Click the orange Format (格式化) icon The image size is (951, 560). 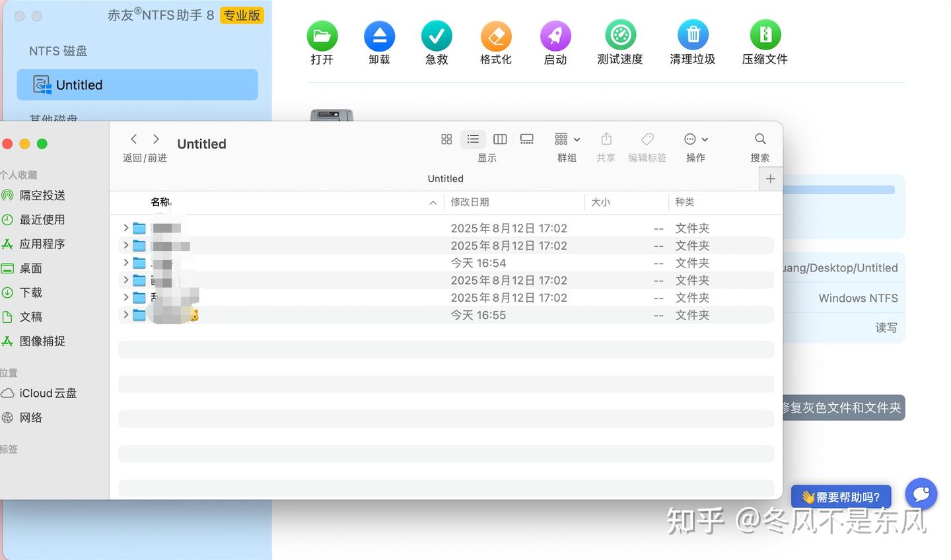pos(496,36)
